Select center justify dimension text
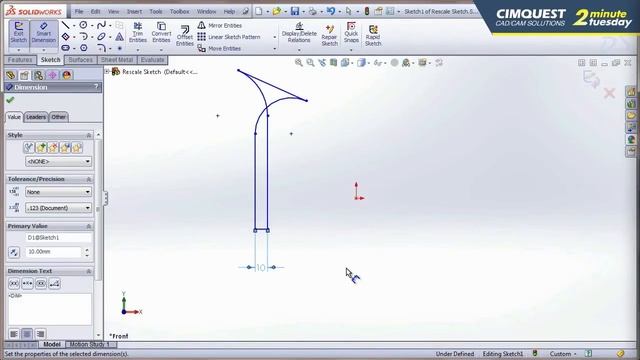Screen dimensions: 640x360 point(27,334)
